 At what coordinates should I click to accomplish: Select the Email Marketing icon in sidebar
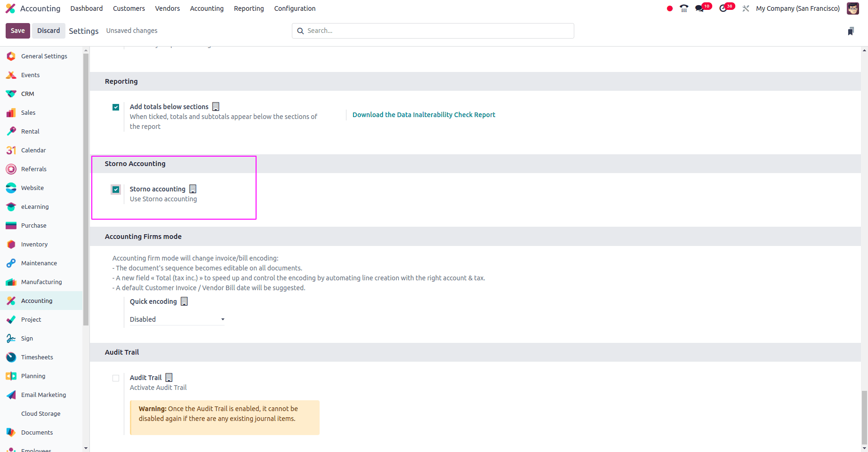pyautogui.click(x=11, y=395)
